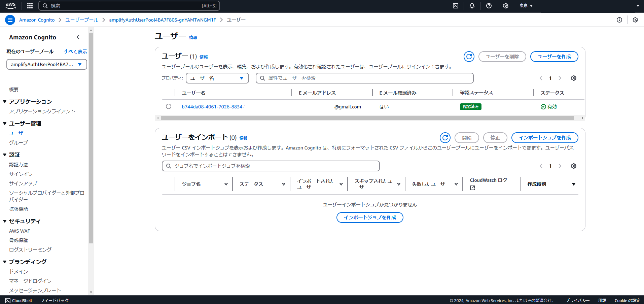Open the help question mark icon
The image size is (644, 304).
(x=489, y=6)
